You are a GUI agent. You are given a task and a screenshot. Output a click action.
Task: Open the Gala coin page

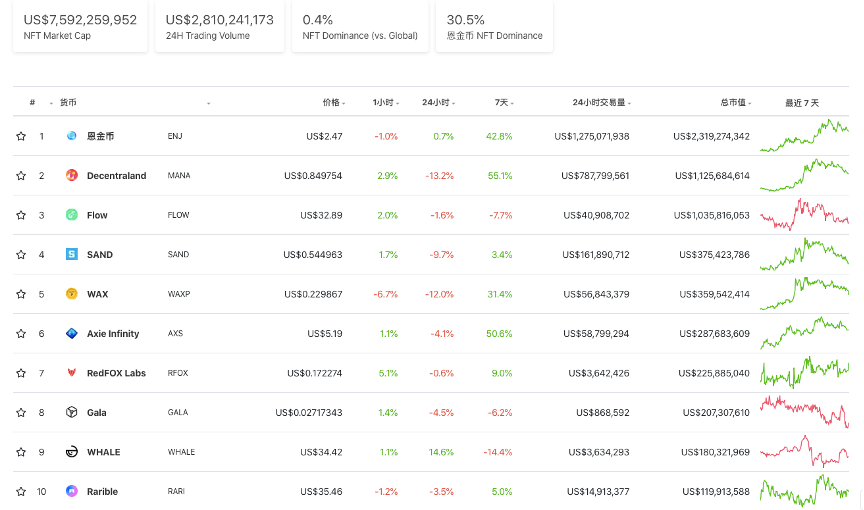(x=96, y=413)
